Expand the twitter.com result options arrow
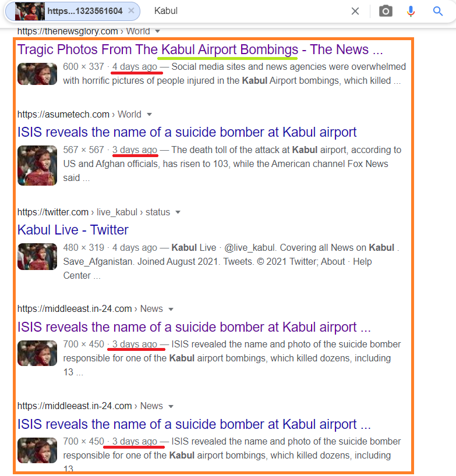The image size is (456, 476). (178, 212)
